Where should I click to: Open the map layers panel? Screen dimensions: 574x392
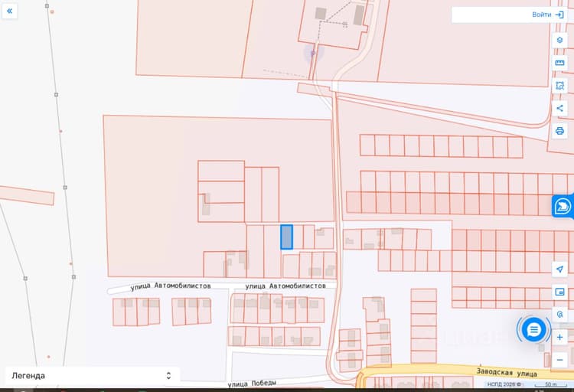tap(559, 41)
